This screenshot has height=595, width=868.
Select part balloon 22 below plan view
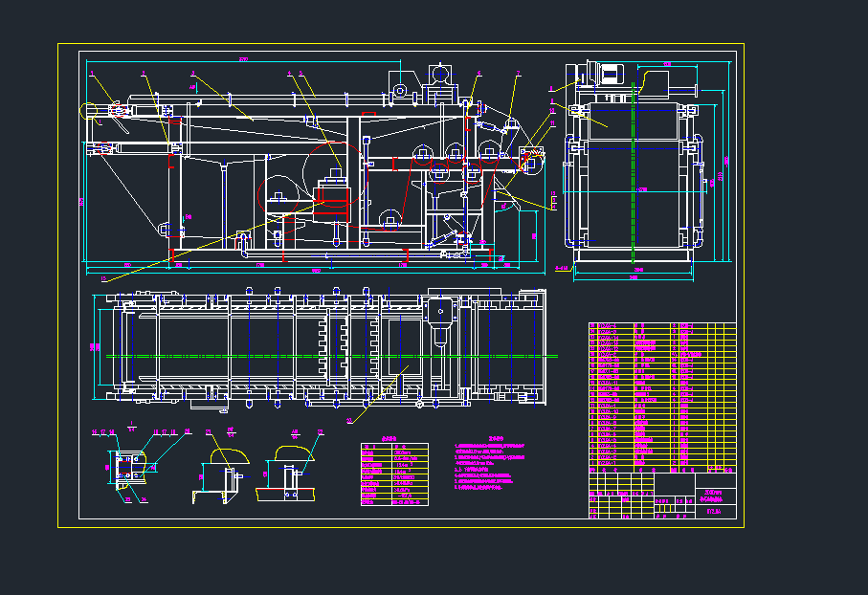pos(349,419)
